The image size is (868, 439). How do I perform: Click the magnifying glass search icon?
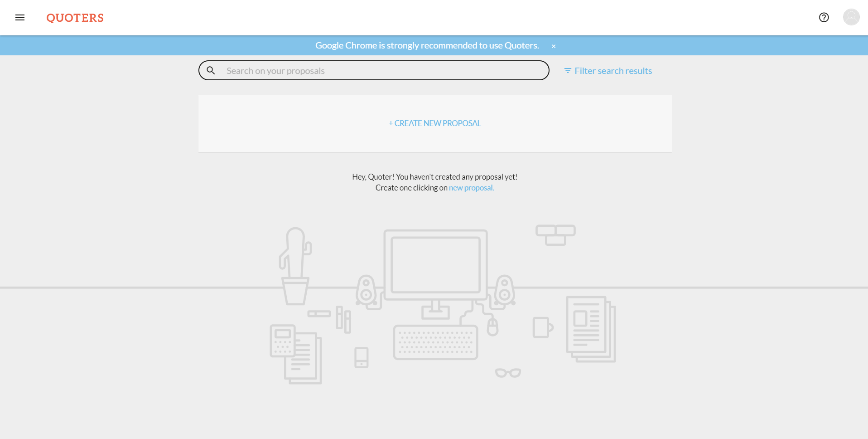(x=211, y=71)
